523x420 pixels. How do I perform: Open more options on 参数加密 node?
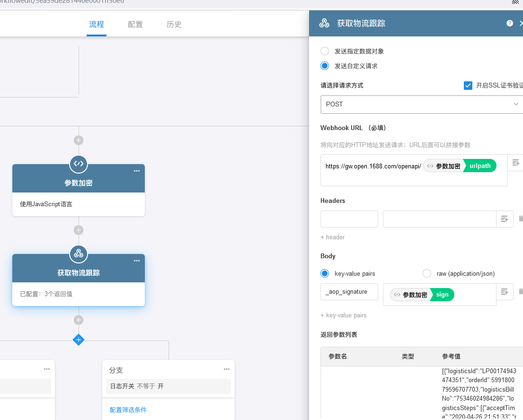click(x=137, y=171)
